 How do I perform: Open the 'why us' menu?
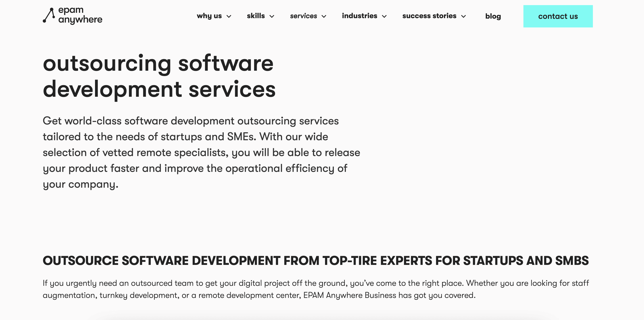tap(209, 16)
